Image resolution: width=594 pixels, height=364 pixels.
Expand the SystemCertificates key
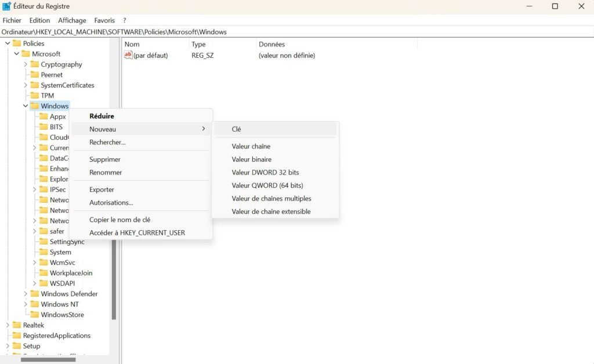[x=26, y=85]
